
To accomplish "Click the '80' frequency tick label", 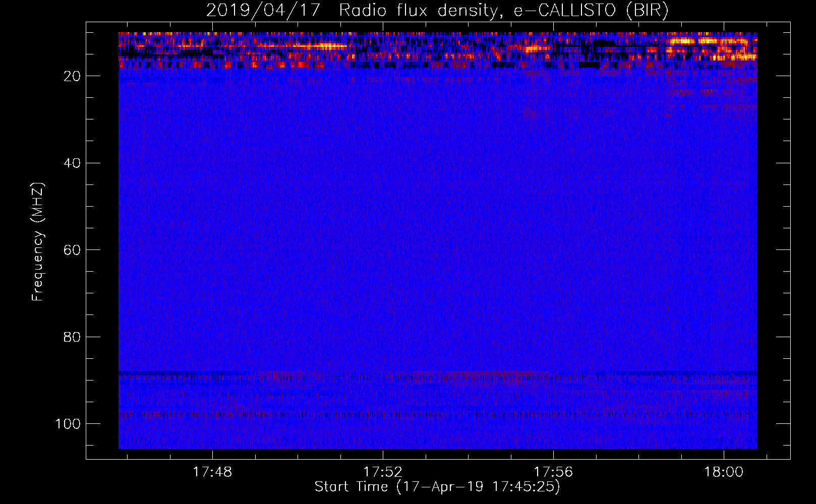I will tap(72, 337).
